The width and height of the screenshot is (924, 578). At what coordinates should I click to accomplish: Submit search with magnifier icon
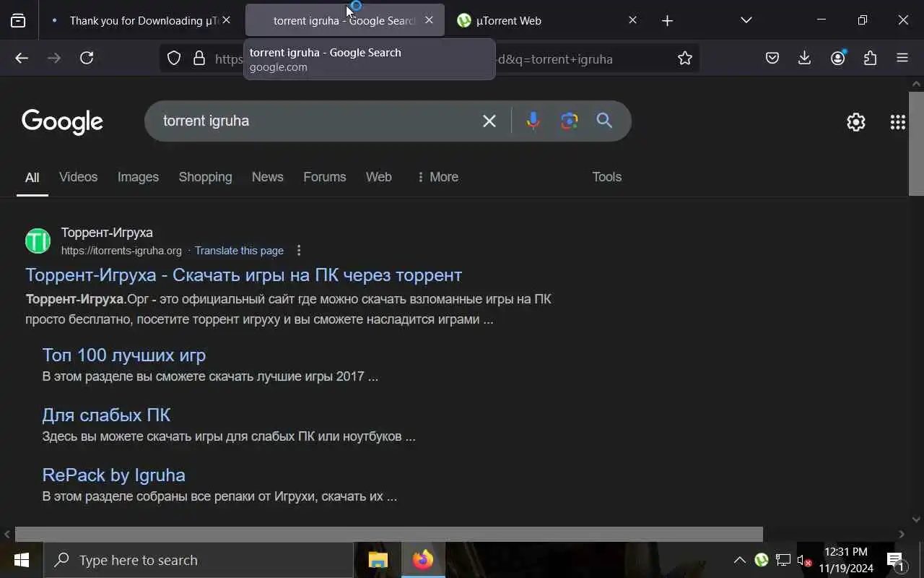click(605, 121)
